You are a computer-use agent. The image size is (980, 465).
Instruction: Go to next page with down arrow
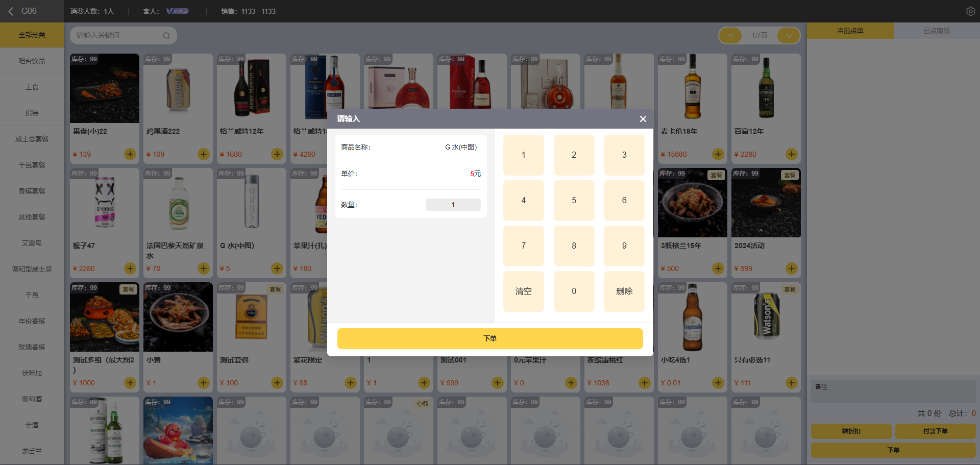click(789, 36)
